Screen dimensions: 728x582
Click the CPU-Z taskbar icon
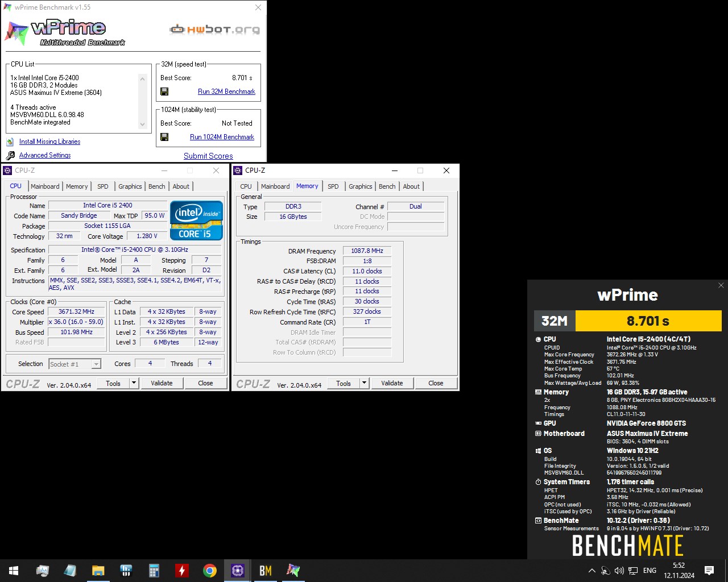click(x=238, y=571)
